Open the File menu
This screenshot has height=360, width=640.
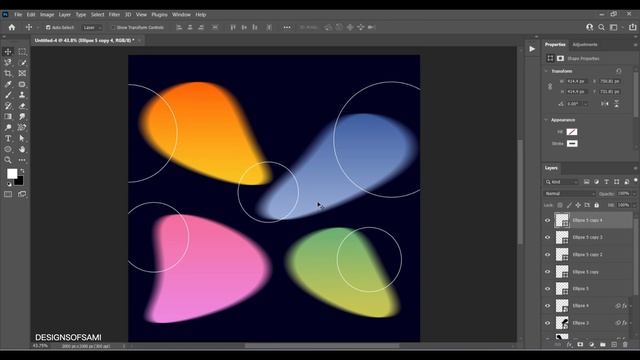point(18,15)
